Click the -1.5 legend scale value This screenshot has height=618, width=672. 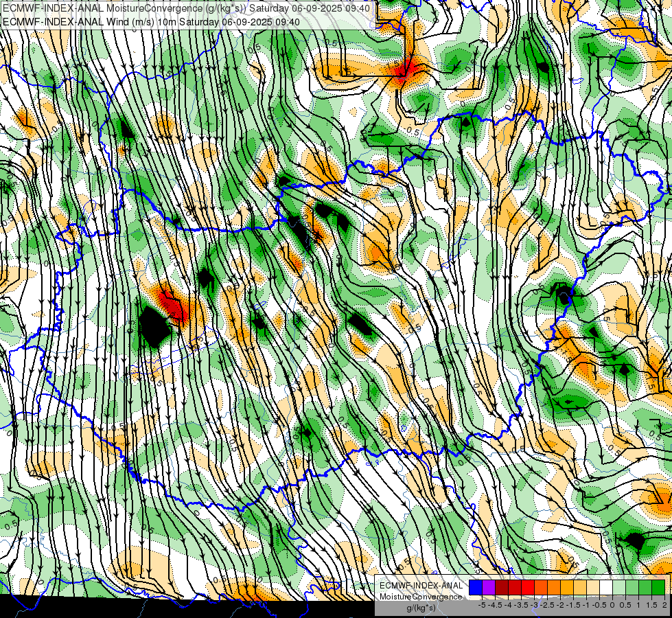point(573,605)
